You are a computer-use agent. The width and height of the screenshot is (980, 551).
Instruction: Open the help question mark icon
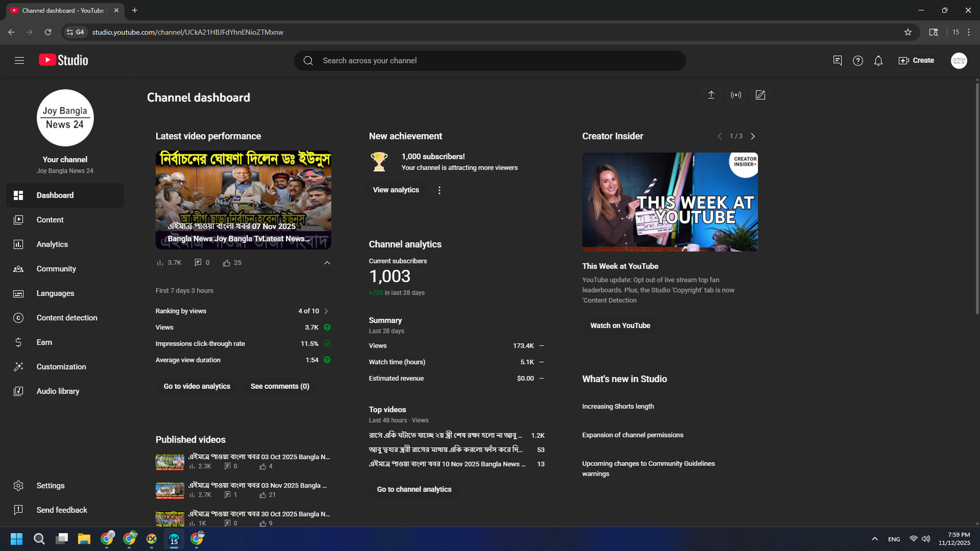(x=858, y=61)
